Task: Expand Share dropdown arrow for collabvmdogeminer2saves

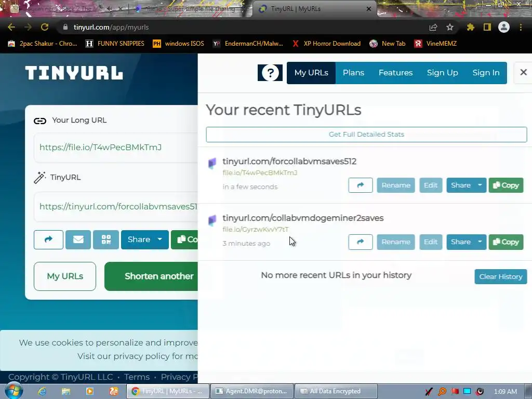Action: (x=480, y=242)
